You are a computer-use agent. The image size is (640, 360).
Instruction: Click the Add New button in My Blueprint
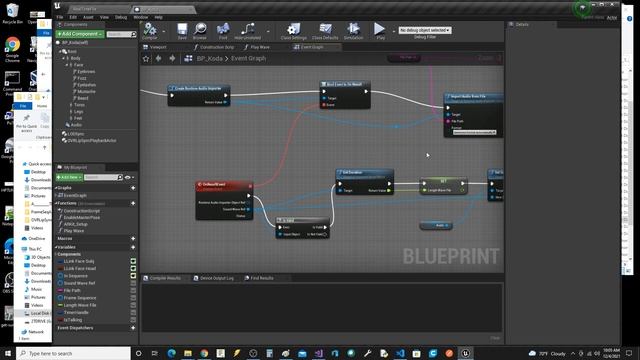[x=69, y=177]
